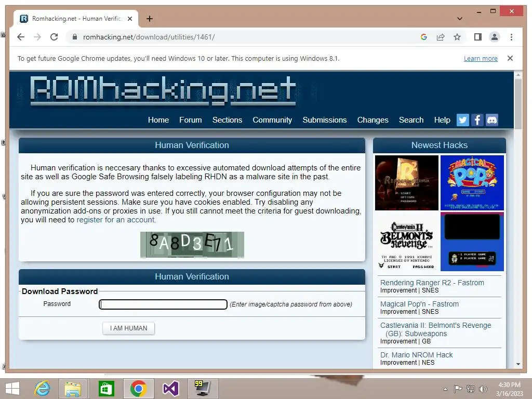Viewport: 532px width, 399px height.
Task: Open the Learn more link
Action: [x=481, y=58]
